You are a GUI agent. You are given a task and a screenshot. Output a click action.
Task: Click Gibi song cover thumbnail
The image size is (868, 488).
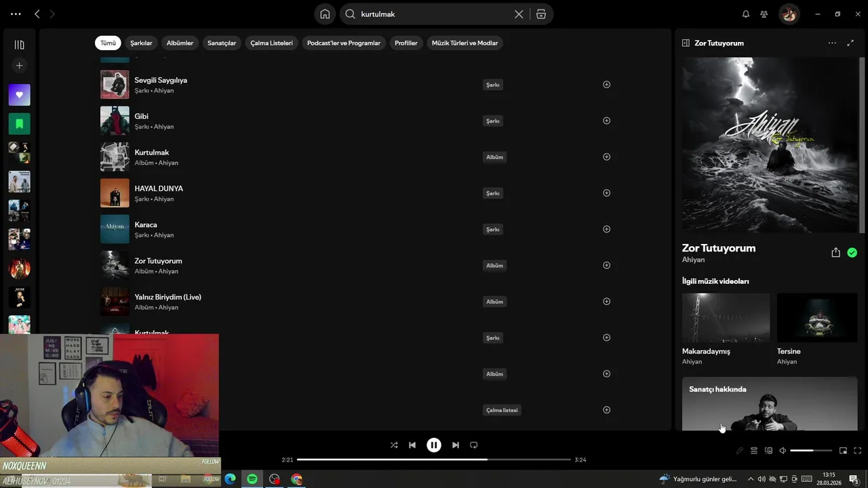(115, 121)
